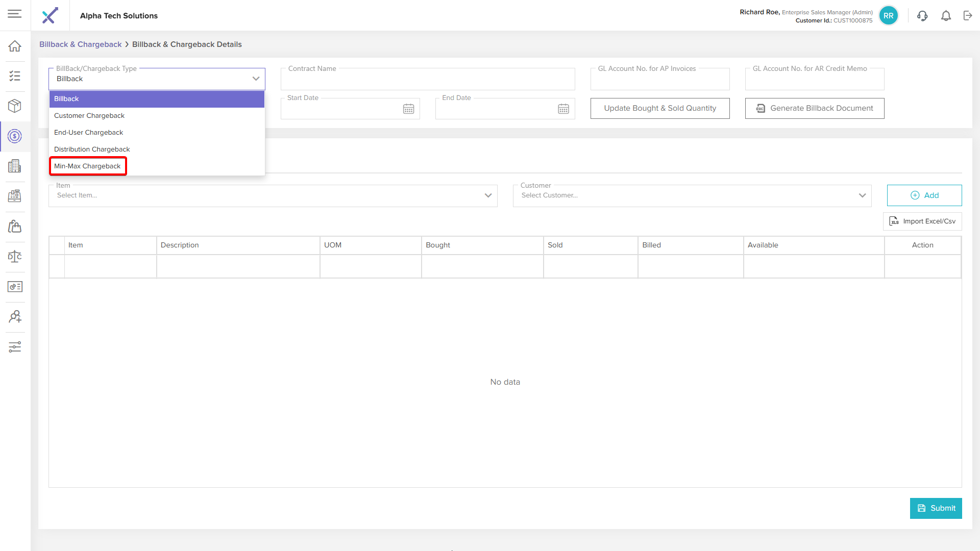
Task: Click the Billback & Chargeback breadcrumb link
Action: (80, 44)
